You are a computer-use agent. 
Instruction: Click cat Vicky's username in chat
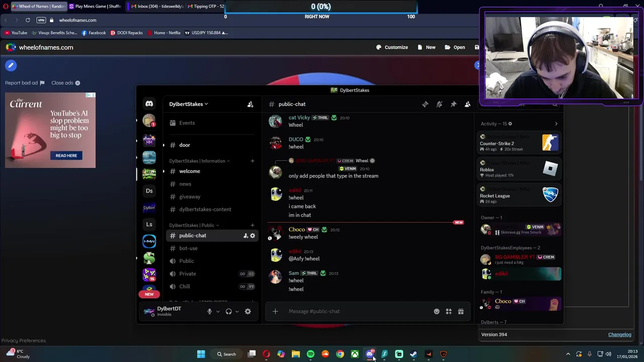(x=299, y=118)
